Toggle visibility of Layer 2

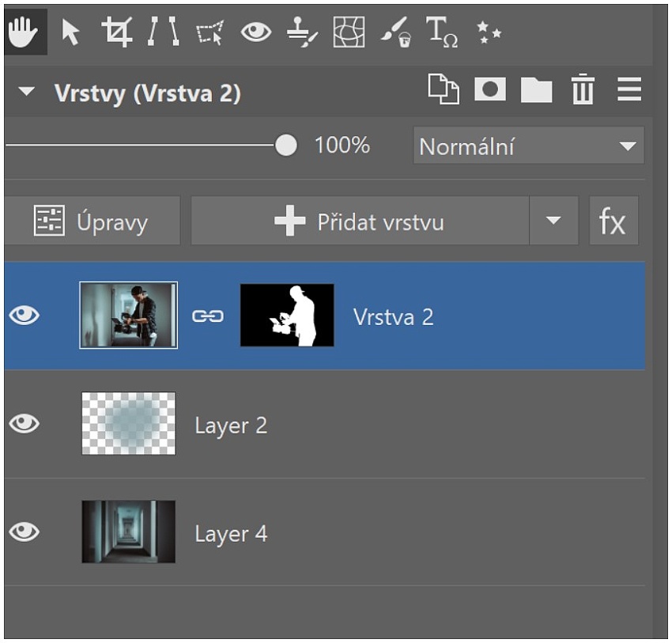coord(24,423)
